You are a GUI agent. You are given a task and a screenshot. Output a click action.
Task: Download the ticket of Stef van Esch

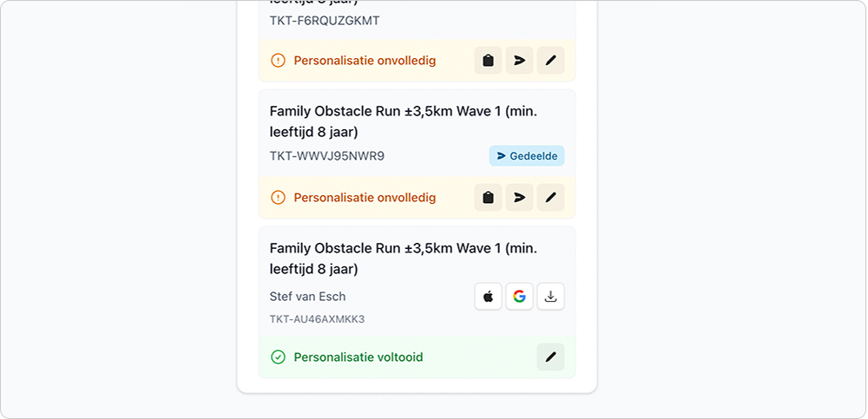550,297
